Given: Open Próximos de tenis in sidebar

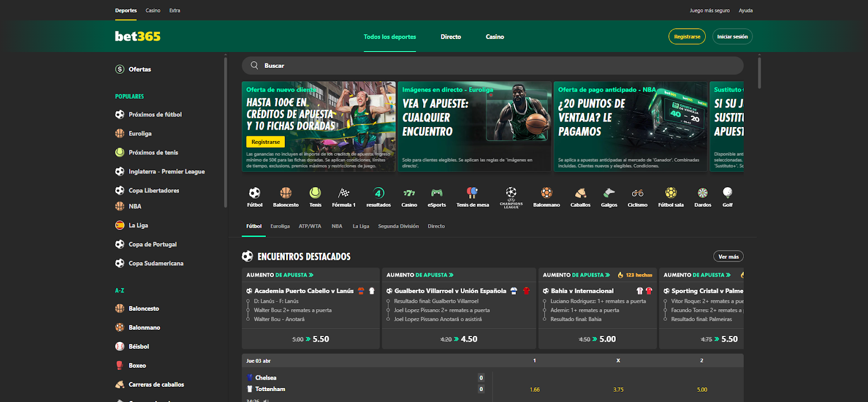Looking at the screenshot, I should 154,152.
